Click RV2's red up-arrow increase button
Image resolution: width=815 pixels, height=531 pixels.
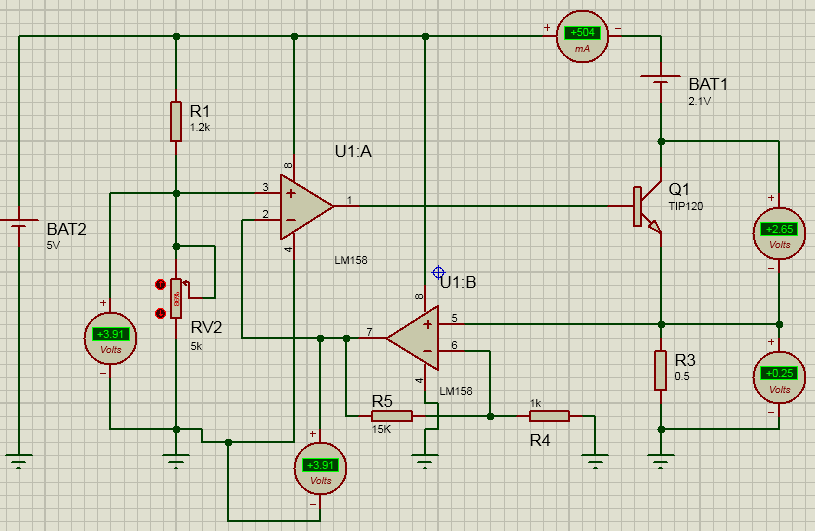[x=161, y=284]
